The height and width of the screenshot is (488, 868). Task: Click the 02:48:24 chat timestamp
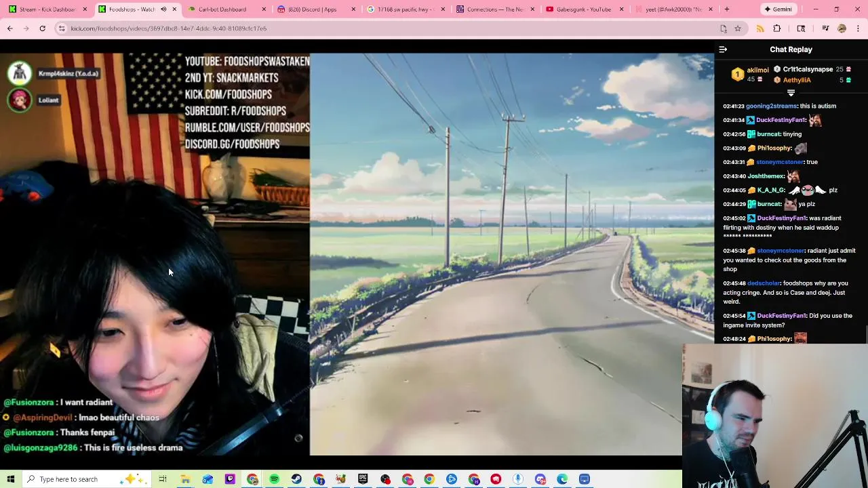[x=734, y=339]
